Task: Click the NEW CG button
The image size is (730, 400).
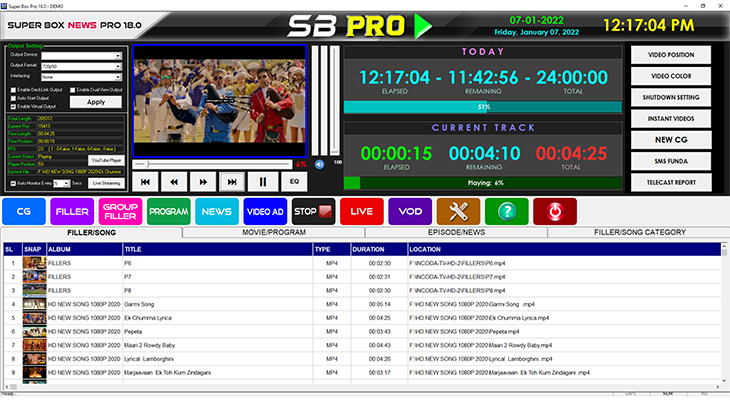Action: tap(671, 140)
